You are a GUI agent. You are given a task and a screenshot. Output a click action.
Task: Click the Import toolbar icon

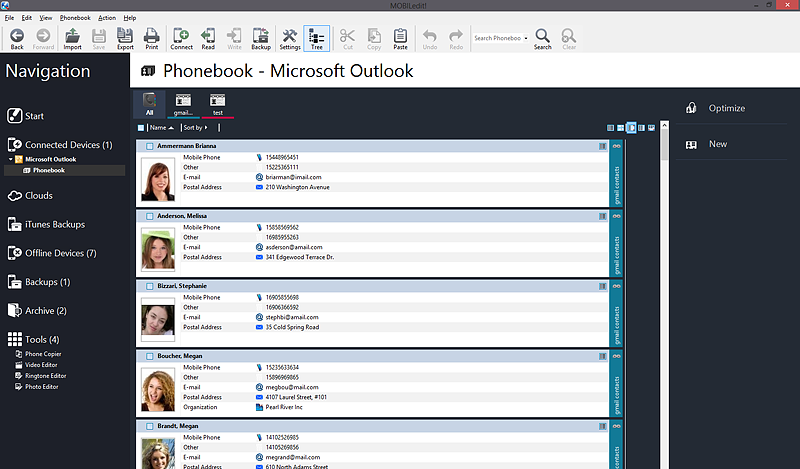[72, 39]
